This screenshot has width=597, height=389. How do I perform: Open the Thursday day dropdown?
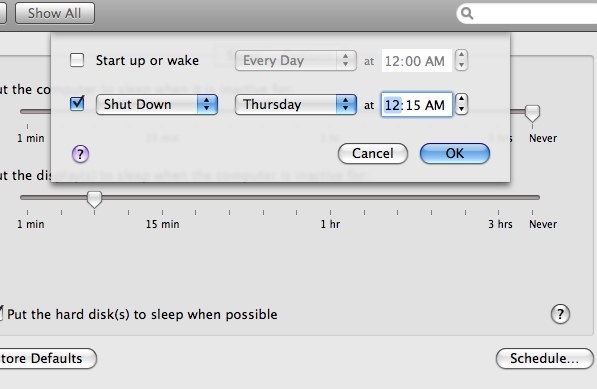[296, 104]
